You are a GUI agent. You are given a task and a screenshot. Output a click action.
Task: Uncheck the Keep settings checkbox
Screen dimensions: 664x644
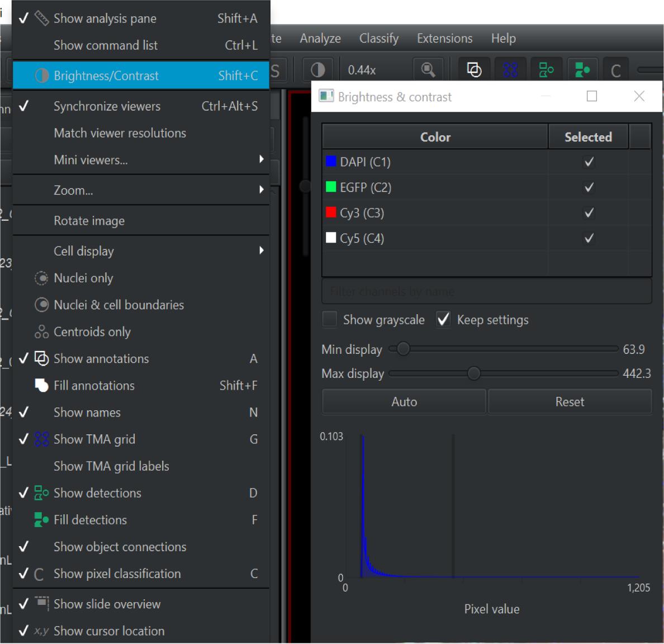(x=443, y=319)
